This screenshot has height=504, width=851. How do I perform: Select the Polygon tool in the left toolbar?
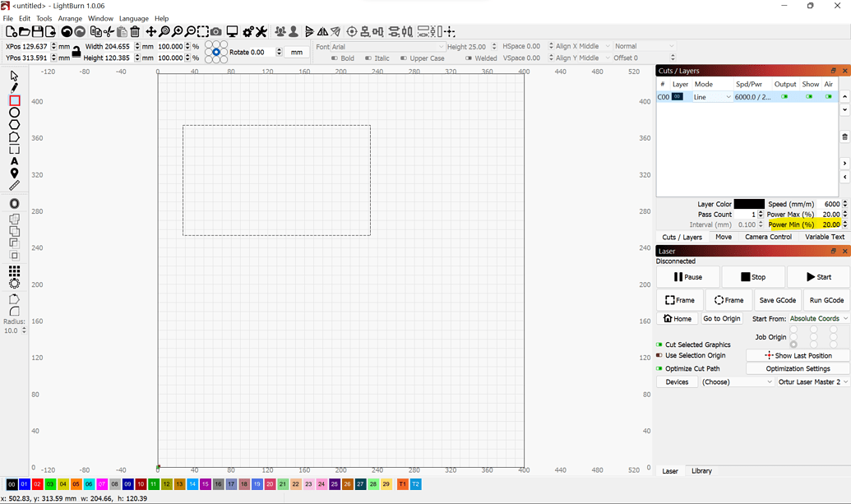click(x=13, y=124)
